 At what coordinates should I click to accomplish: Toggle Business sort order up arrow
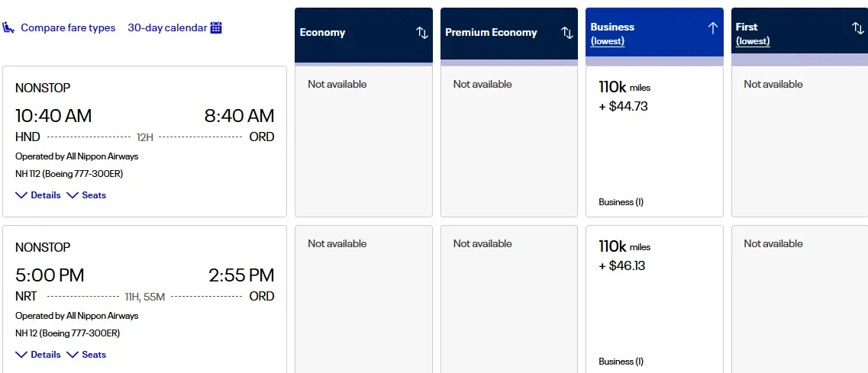point(713,28)
